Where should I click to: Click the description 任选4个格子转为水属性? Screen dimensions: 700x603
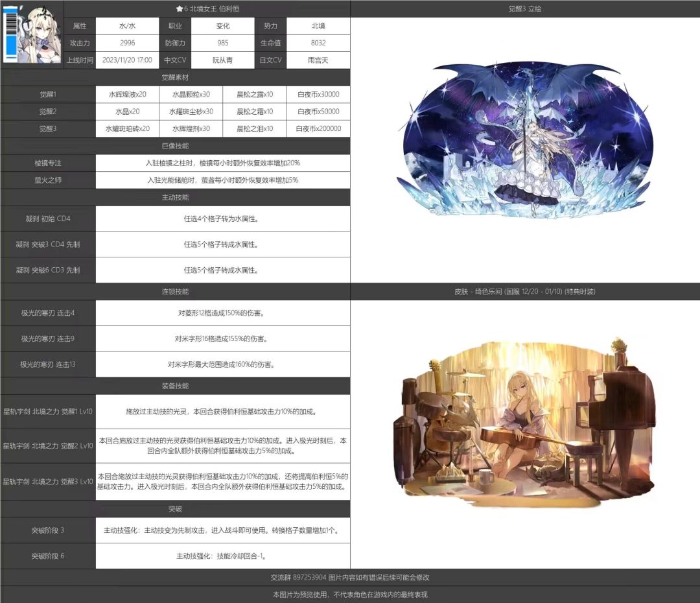(x=222, y=219)
